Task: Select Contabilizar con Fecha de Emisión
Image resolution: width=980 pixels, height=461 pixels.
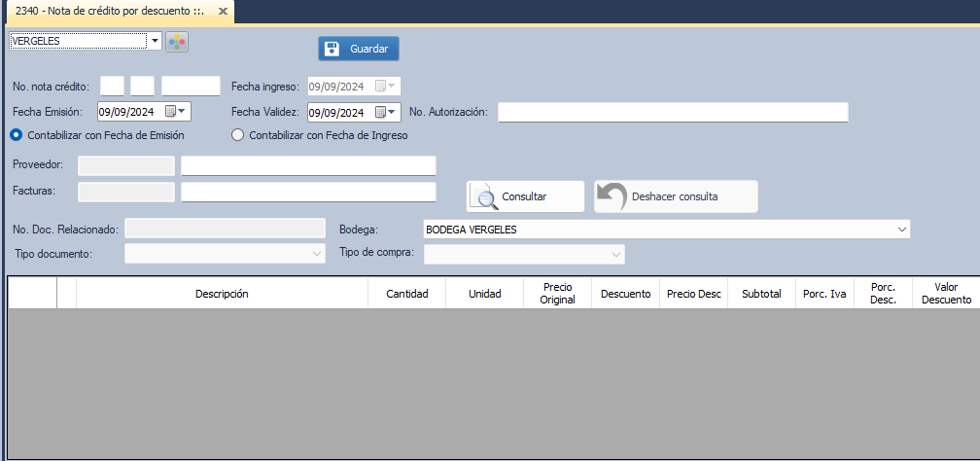Action: coord(17,135)
